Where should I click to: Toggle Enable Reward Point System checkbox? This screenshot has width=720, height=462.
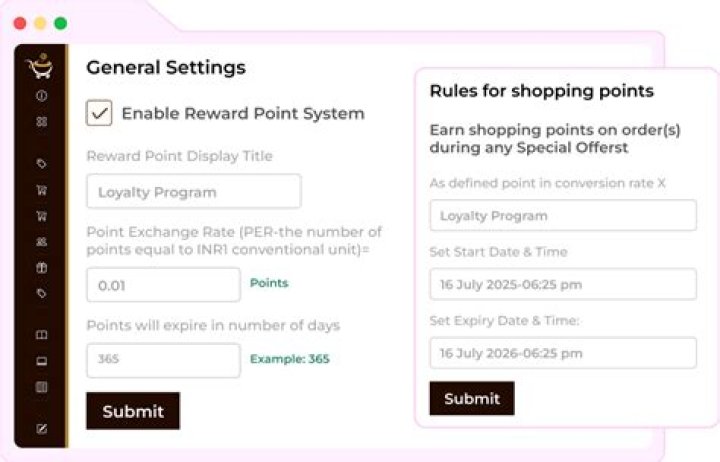point(99,113)
